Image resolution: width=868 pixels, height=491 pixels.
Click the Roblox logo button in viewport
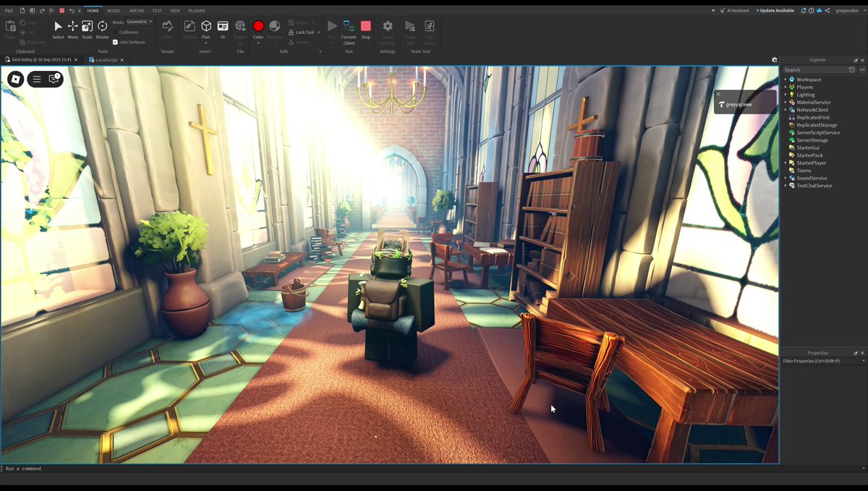[16, 79]
